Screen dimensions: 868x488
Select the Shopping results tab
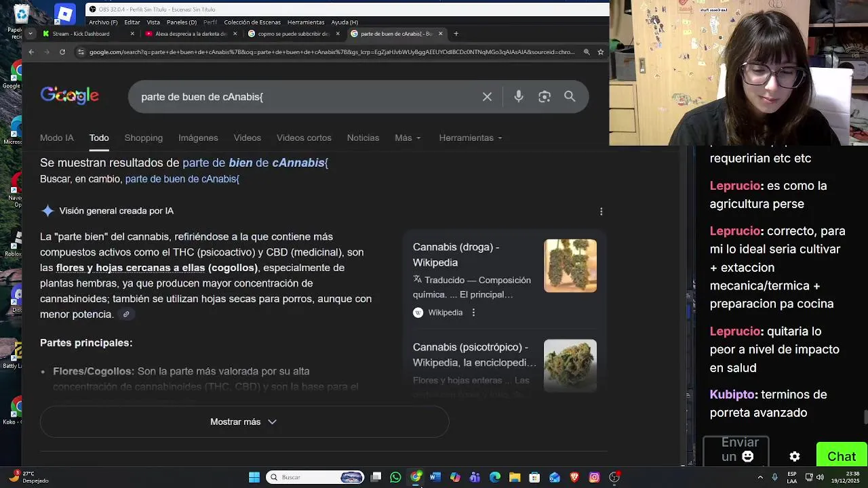[144, 138]
